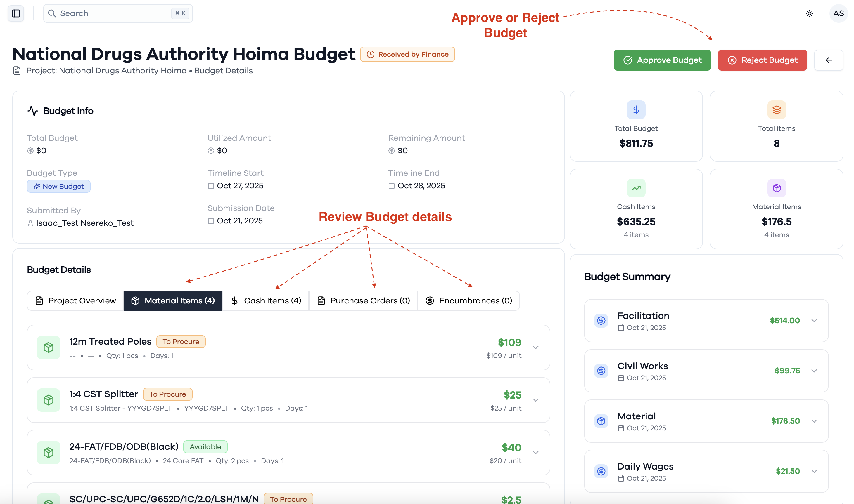This screenshot has width=854, height=504.
Task: Expand the Material summary row
Action: 814,421
